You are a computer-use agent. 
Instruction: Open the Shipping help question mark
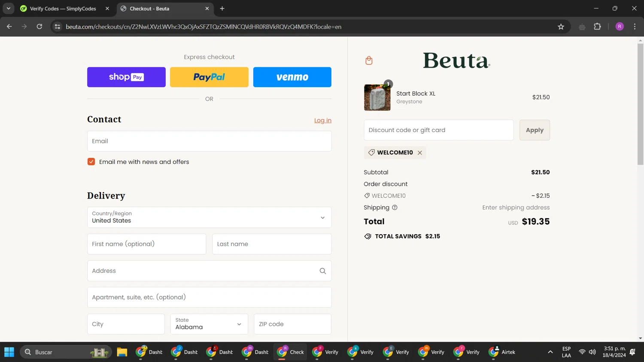coord(395,208)
